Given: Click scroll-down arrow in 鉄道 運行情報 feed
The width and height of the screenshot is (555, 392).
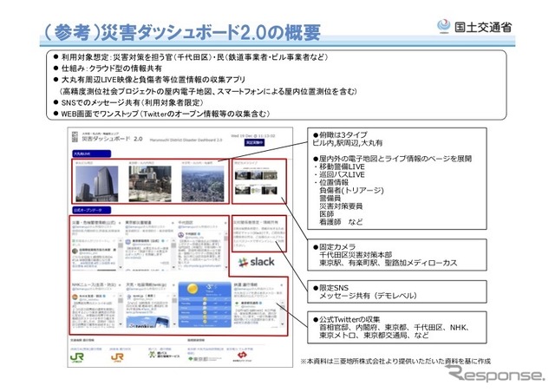Looking at the screenshot, I should [283, 324].
